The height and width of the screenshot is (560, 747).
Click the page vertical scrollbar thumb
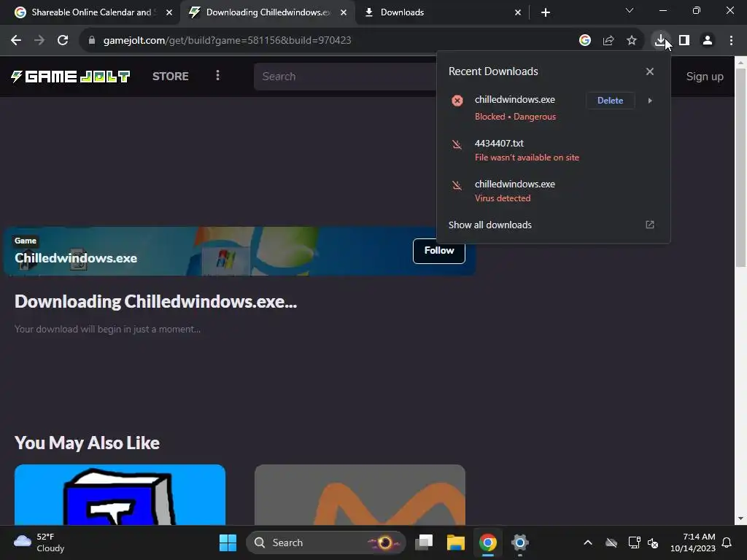pyautogui.click(x=741, y=167)
